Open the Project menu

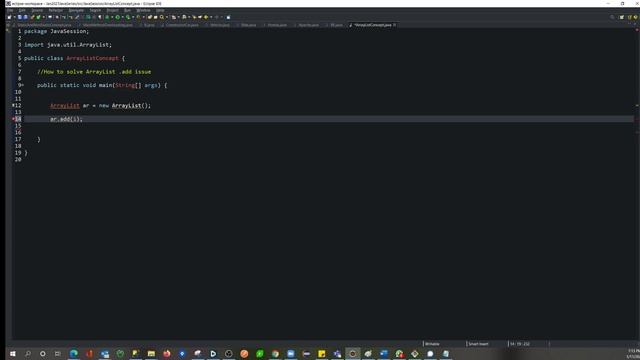pos(112,10)
